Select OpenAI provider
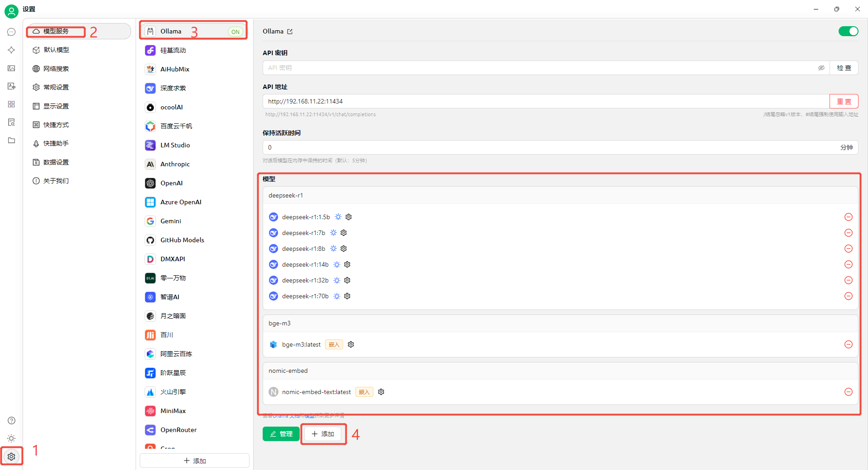This screenshot has height=470, width=868. coord(194,183)
